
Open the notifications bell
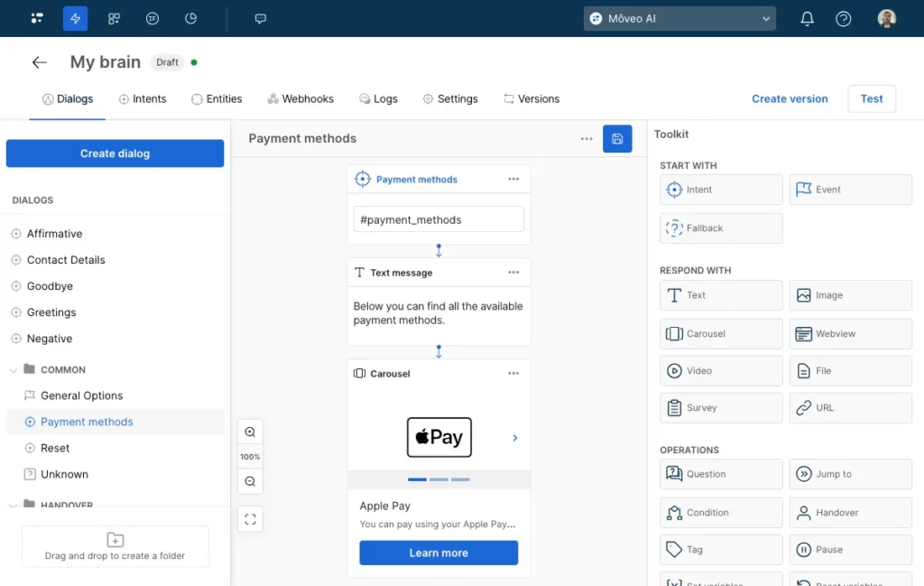coord(807,18)
